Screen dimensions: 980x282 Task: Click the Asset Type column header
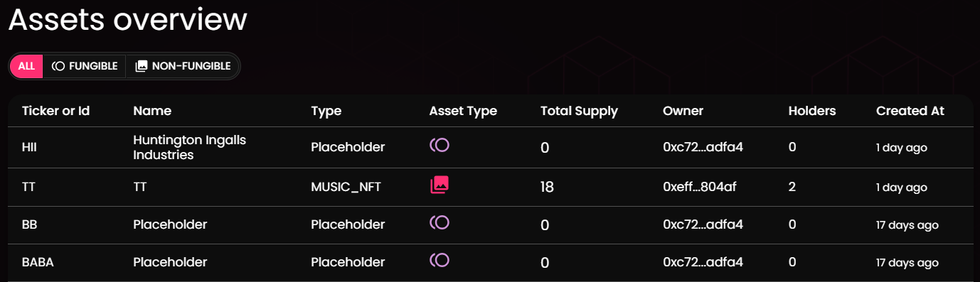[463, 111]
